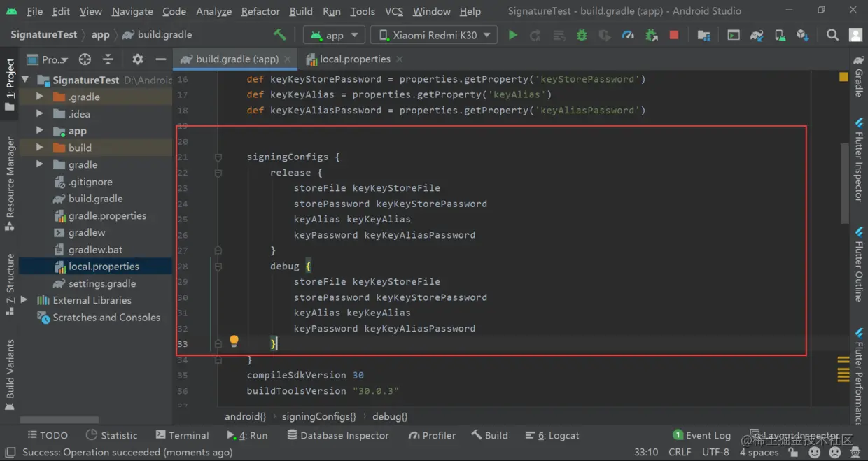Open the Profile app gauge icon
This screenshot has width=868, height=461.
[628, 35]
